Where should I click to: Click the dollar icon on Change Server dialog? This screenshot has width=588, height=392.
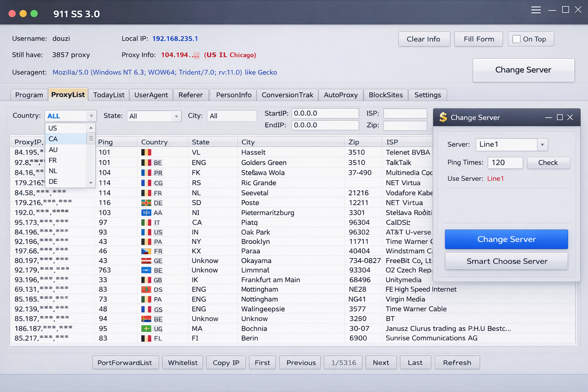pyautogui.click(x=443, y=118)
